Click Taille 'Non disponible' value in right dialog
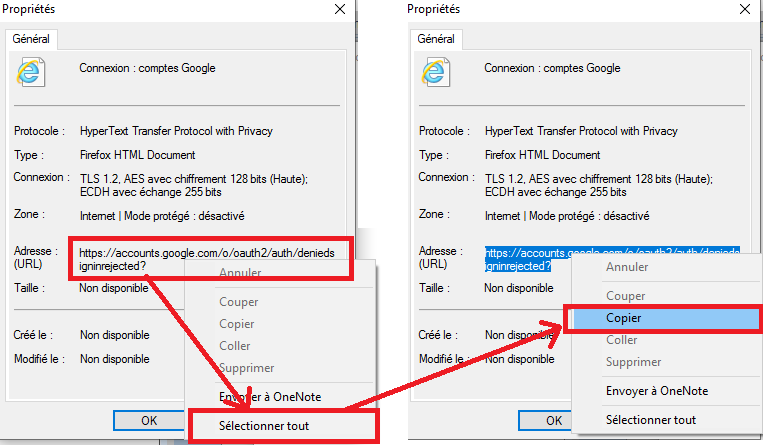Viewport: 778px width, 447px height. [x=519, y=288]
